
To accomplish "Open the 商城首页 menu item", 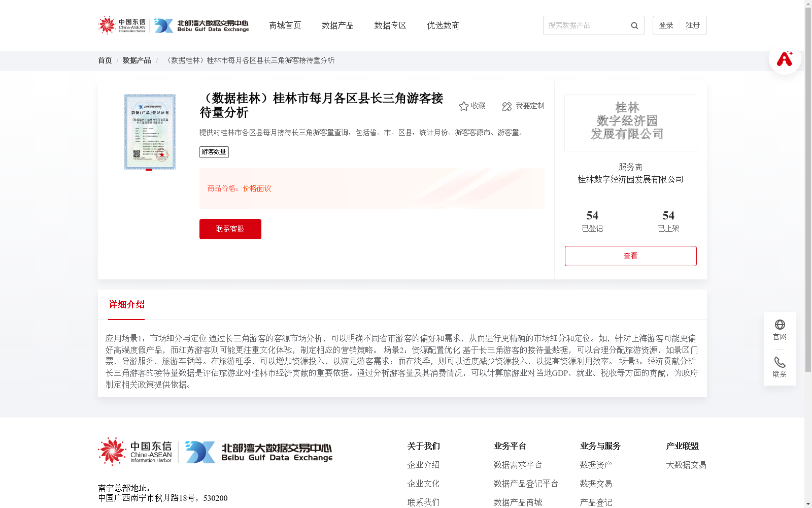I will [285, 25].
